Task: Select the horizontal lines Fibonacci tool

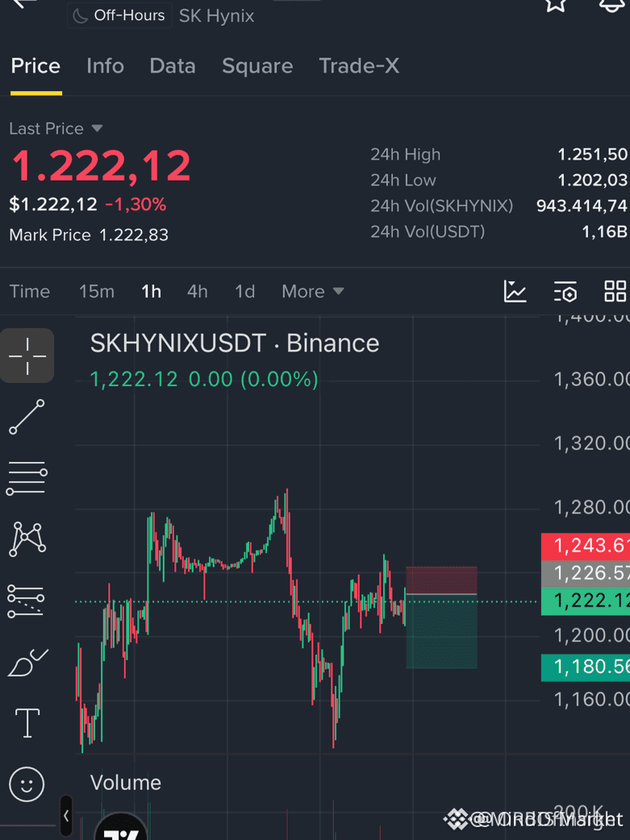Action: point(27,478)
